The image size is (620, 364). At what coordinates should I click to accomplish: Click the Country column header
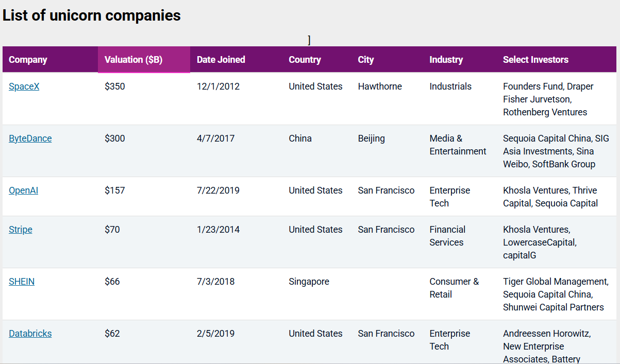[x=305, y=60]
